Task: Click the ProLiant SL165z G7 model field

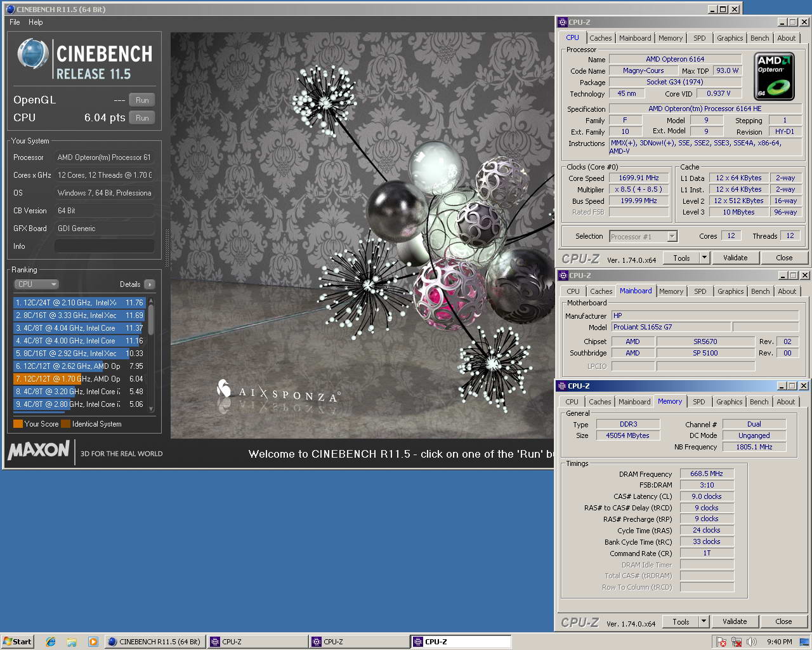Action: coord(671,327)
